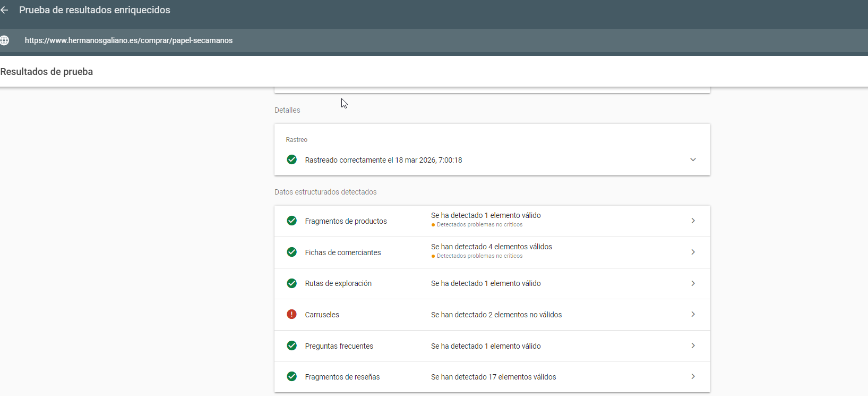Click "2 elementos no válidos" Carruseles message
868x396 pixels.
pos(496,315)
